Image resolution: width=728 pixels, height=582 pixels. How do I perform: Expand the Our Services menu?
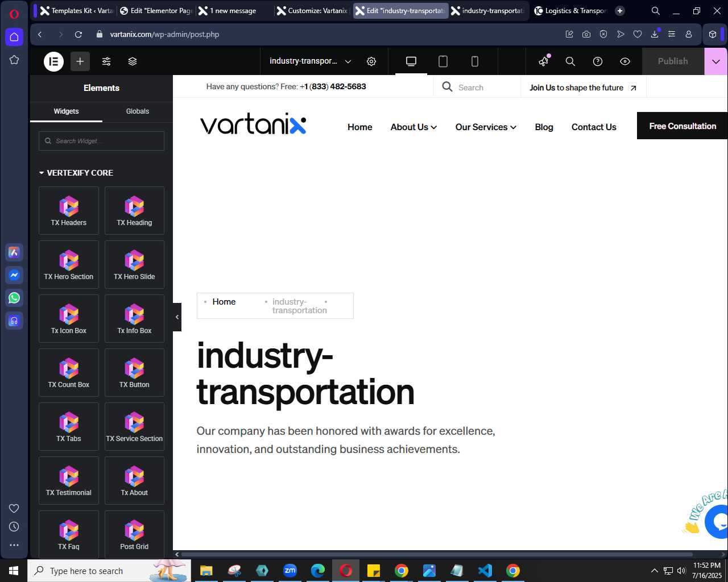[x=486, y=127]
